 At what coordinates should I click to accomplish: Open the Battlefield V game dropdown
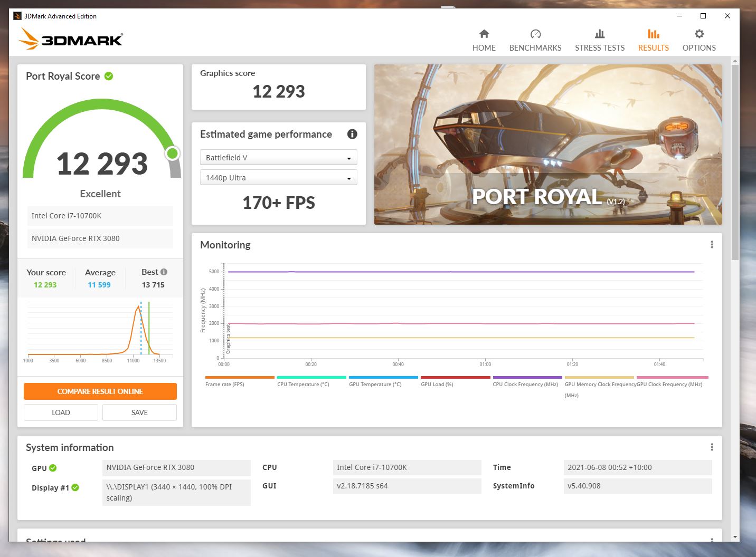tap(279, 157)
